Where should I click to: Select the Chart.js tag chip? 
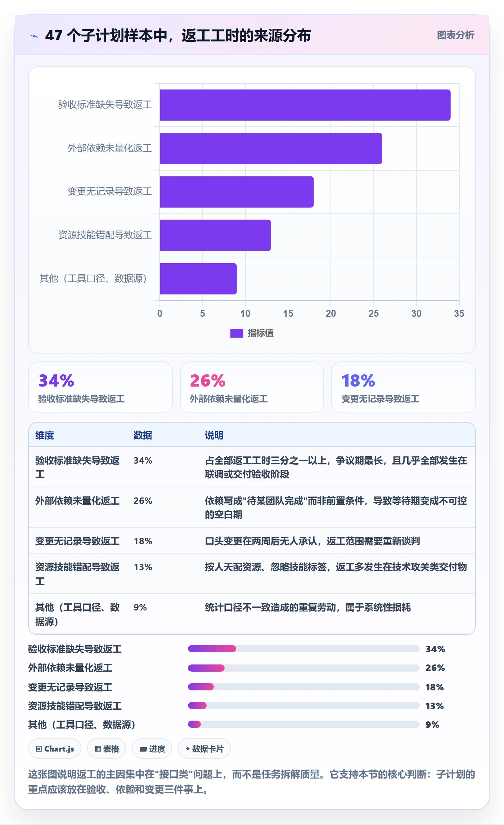55,749
